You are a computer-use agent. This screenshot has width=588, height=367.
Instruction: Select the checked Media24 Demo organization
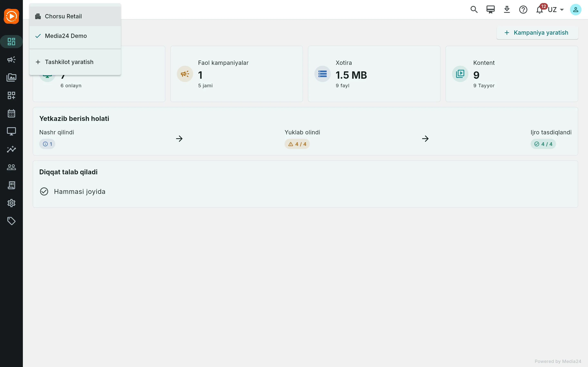click(x=75, y=36)
